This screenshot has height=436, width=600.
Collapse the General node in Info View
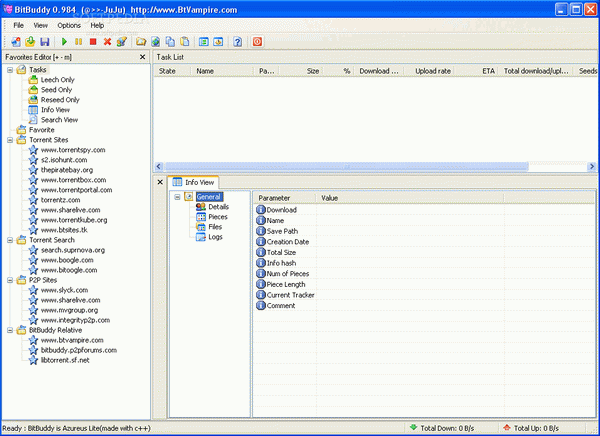point(177,197)
